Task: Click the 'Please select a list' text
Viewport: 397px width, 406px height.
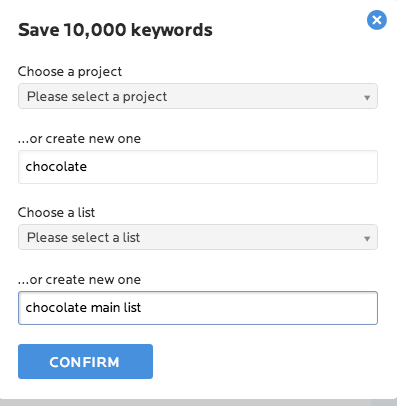Action: (x=83, y=238)
